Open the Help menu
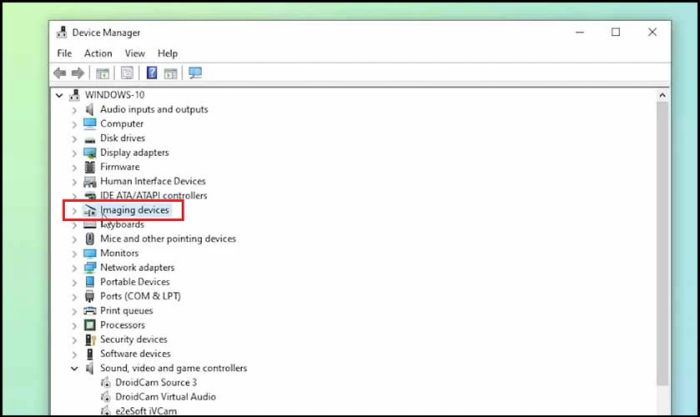700x417 pixels. click(x=167, y=53)
